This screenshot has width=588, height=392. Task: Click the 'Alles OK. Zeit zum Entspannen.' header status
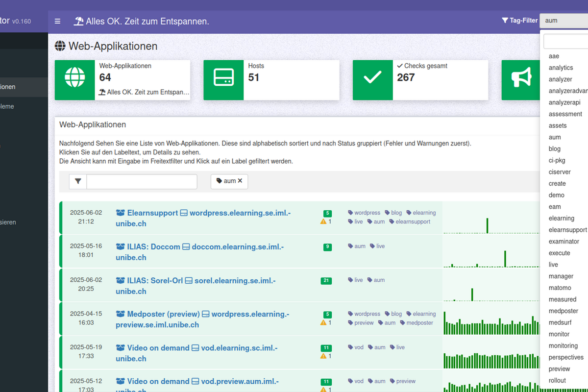(x=141, y=21)
